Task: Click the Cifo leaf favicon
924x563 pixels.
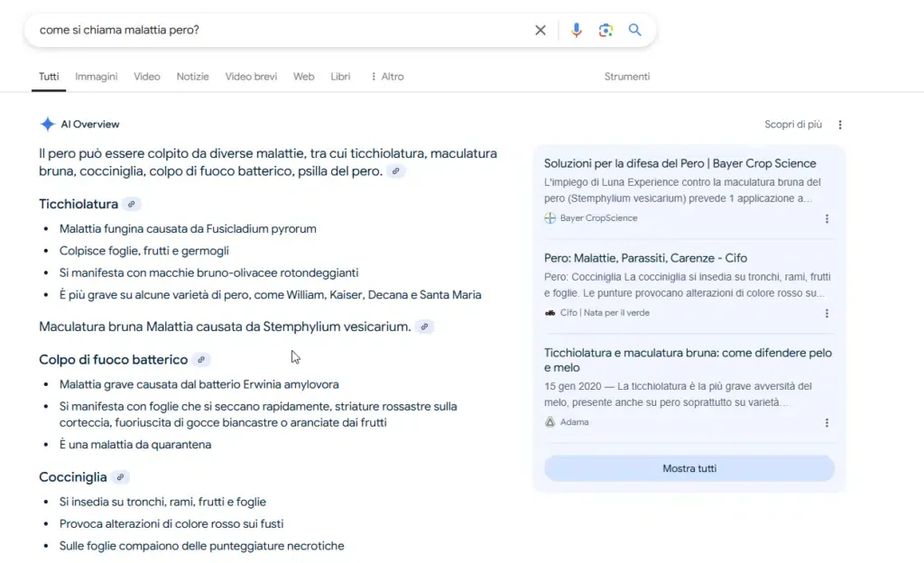Action: click(x=550, y=313)
